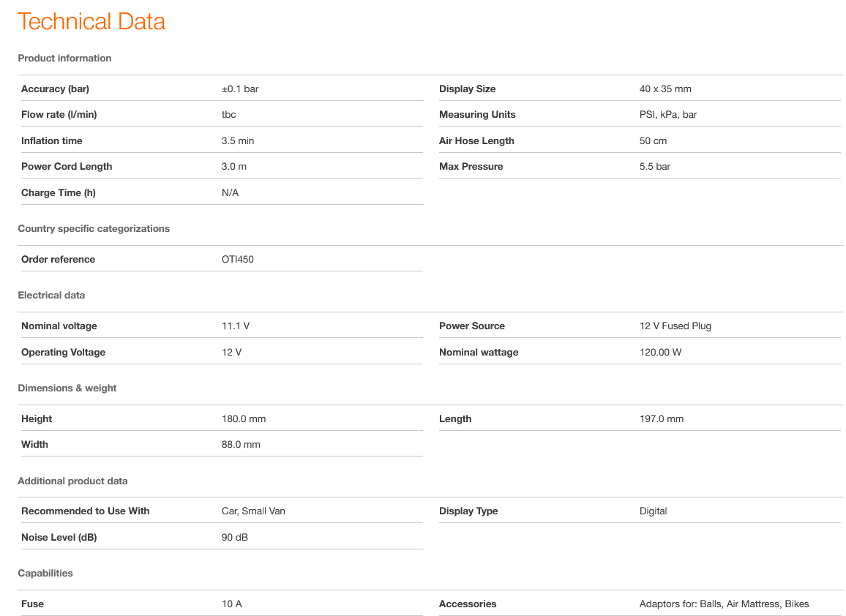
Task: Select the Product information section title
Action: (64, 58)
